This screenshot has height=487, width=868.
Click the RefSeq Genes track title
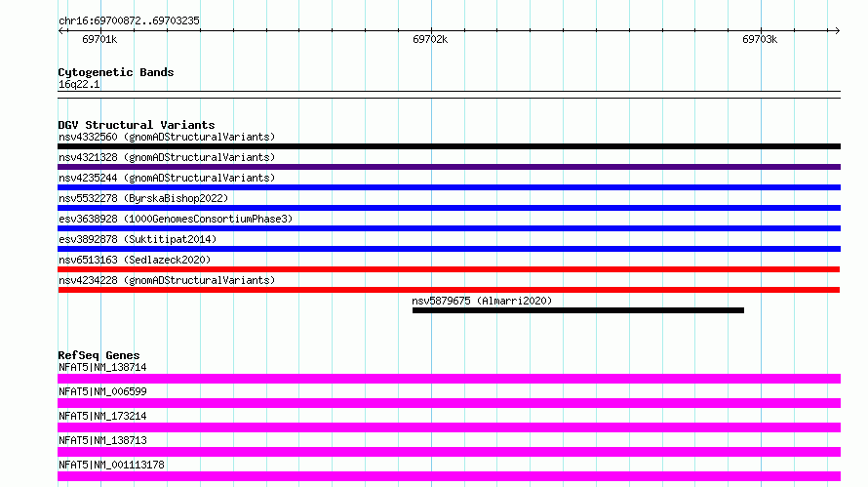99,355
